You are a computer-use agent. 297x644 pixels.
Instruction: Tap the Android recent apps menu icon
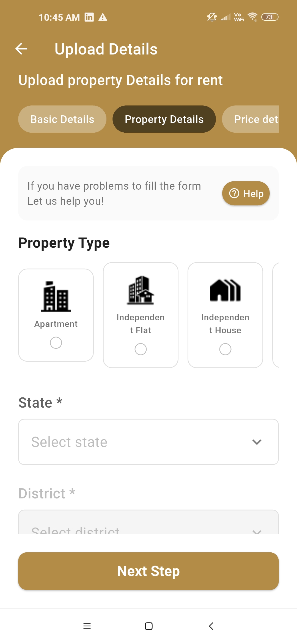click(87, 626)
